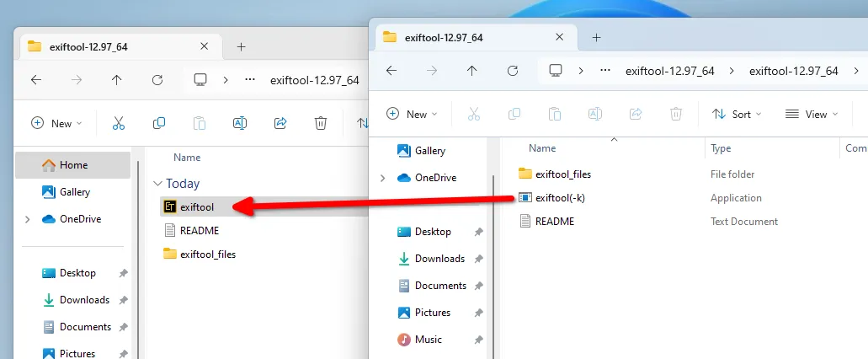Open Downloads in left window sidebar
This screenshot has width=868, height=359.
coord(77,300)
